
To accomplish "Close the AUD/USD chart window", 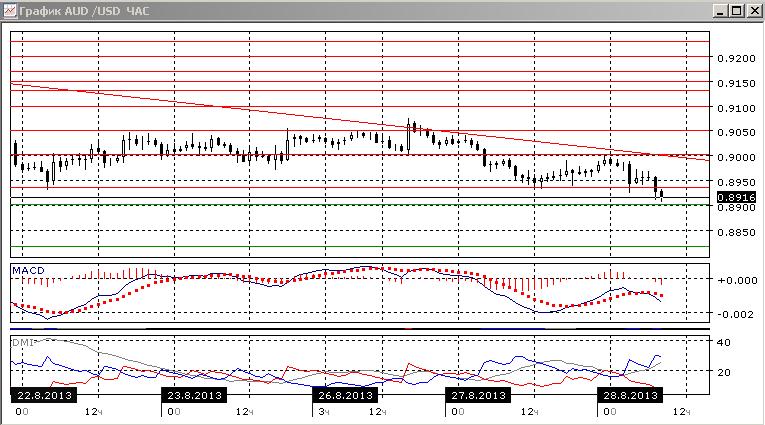I will tap(754, 11).
